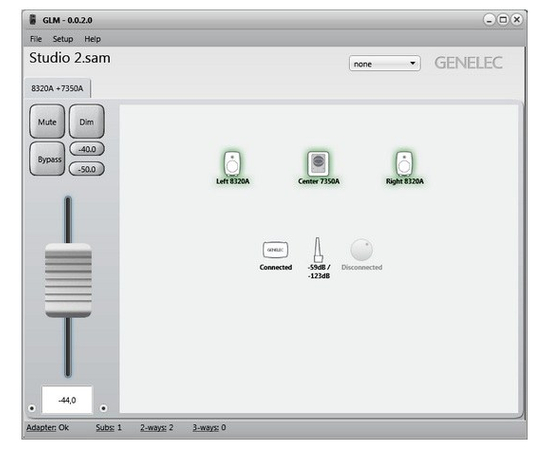Click the -59dB / -123dB microphone level text

318,271
